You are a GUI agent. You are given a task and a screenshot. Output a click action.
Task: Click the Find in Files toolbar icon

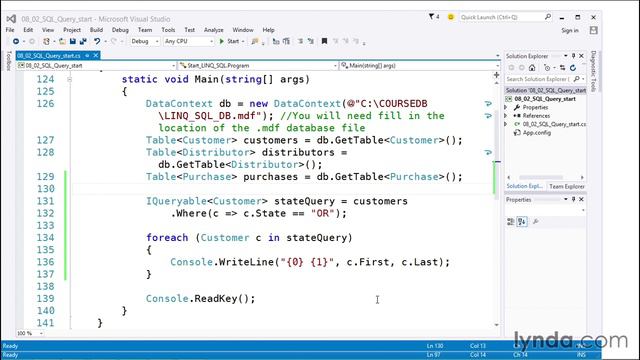coord(255,41)
